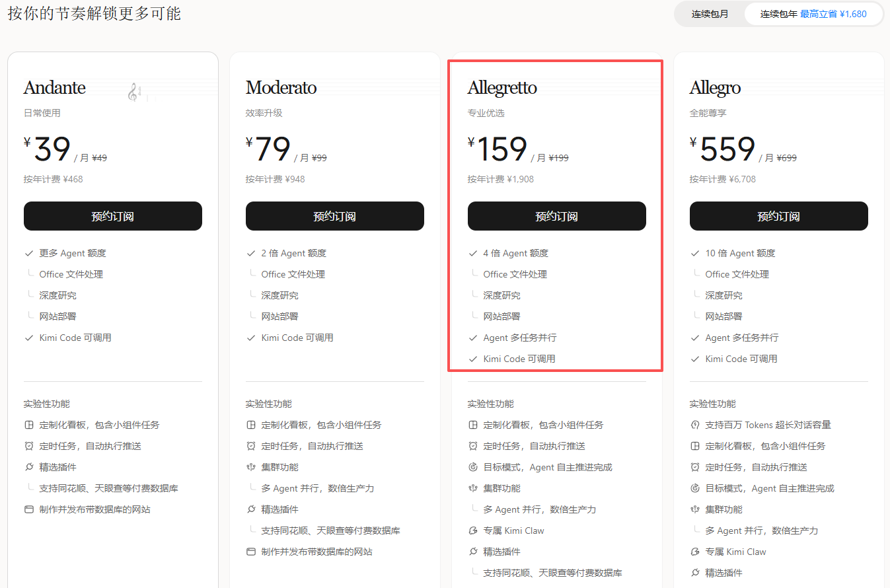
Task: Click the 集群功能 cluster icon under Allegretto
Action: [473, 488]
